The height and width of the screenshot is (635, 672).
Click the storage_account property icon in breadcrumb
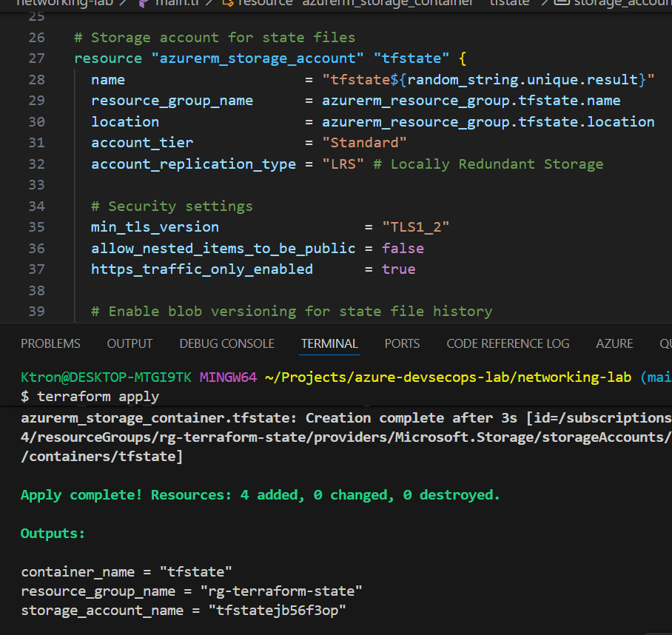pos(562,3)
